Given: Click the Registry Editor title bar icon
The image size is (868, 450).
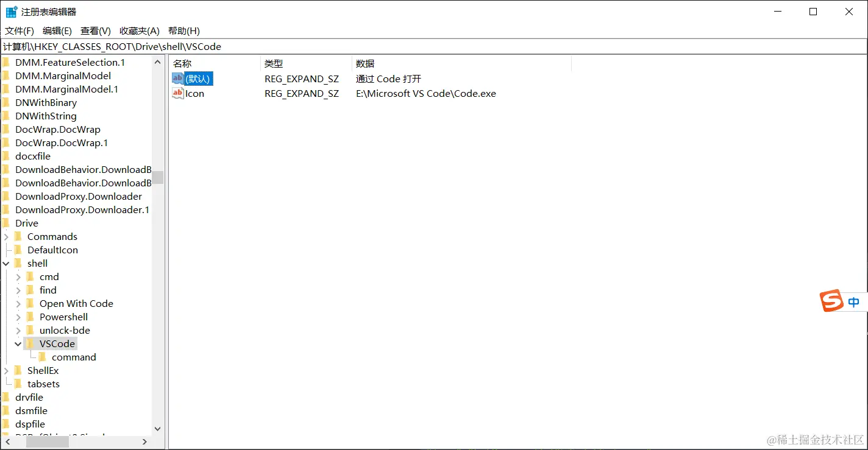Looking at the screenshot, I should (12, 12).
